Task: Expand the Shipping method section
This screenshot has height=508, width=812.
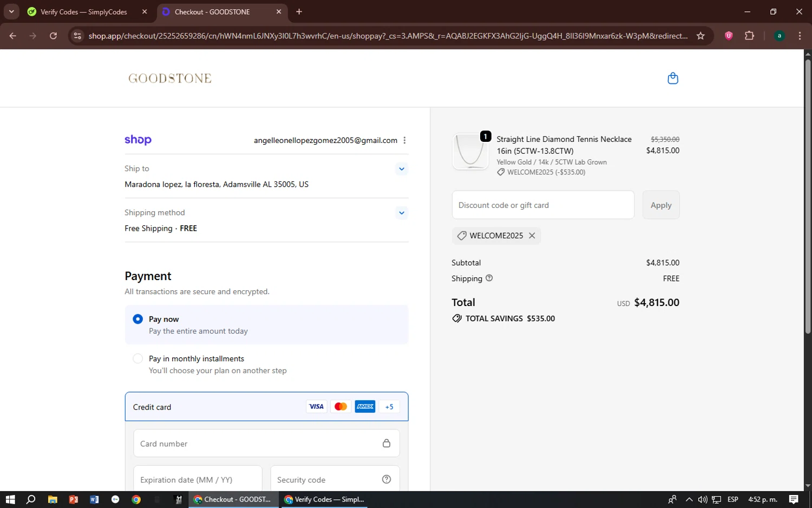Action: [402, 213]
